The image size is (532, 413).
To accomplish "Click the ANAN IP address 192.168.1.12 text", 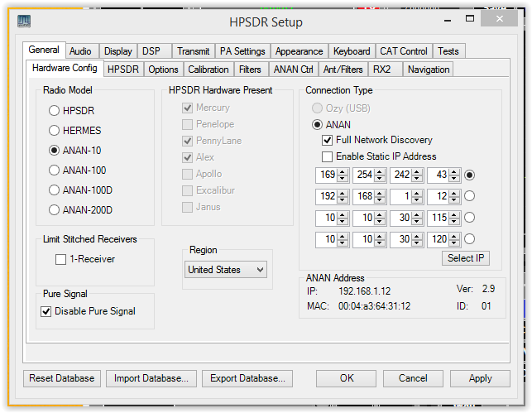I will click(x=364, y=291).
